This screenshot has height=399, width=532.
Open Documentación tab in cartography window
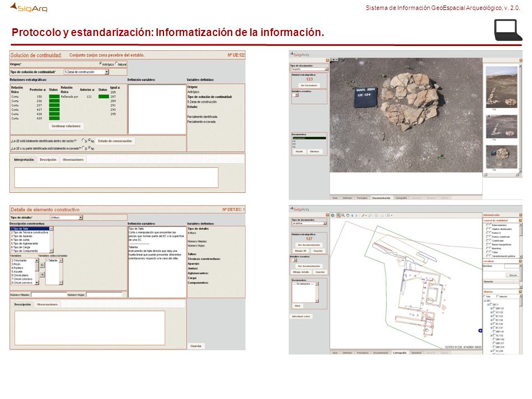[381, 353]
